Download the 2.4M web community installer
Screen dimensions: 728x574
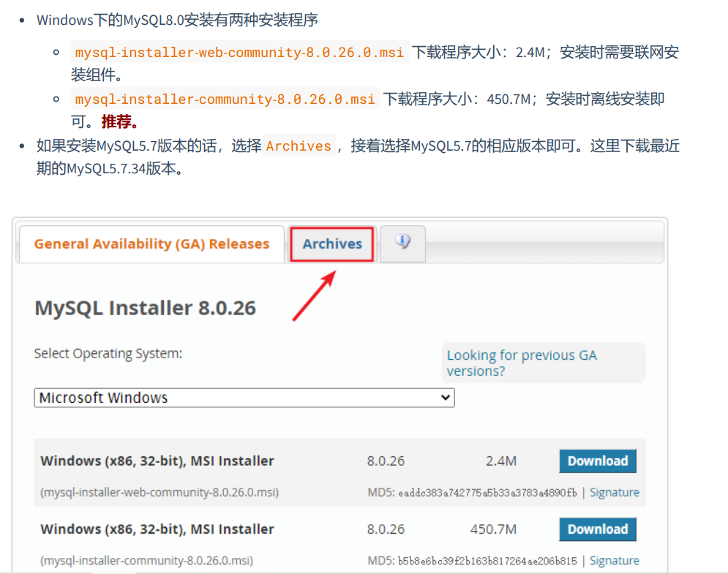pyautogui.click(x=598, y=461)
